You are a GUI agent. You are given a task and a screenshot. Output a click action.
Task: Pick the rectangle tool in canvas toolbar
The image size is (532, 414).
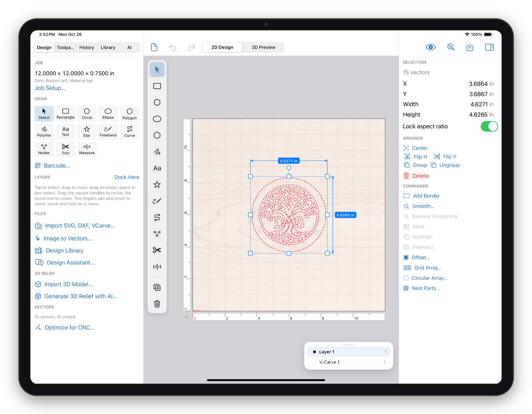click(x=157, y=86)
